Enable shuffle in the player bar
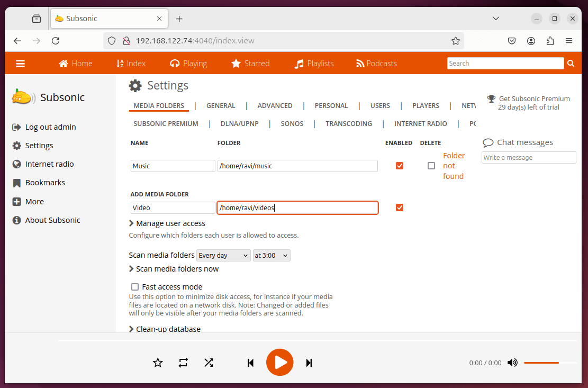 [x=209, y=363]
